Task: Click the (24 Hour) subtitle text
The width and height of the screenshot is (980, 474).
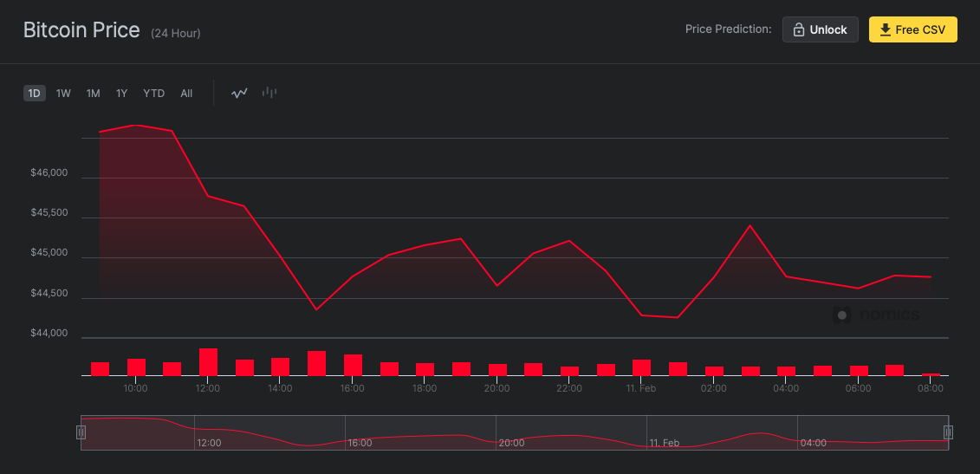Action: 176,33
